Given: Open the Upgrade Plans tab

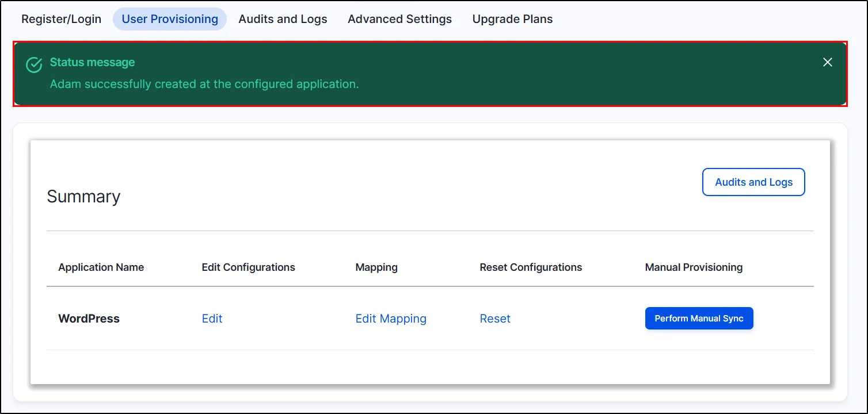Looking at the screenshot, I should 512,19.
